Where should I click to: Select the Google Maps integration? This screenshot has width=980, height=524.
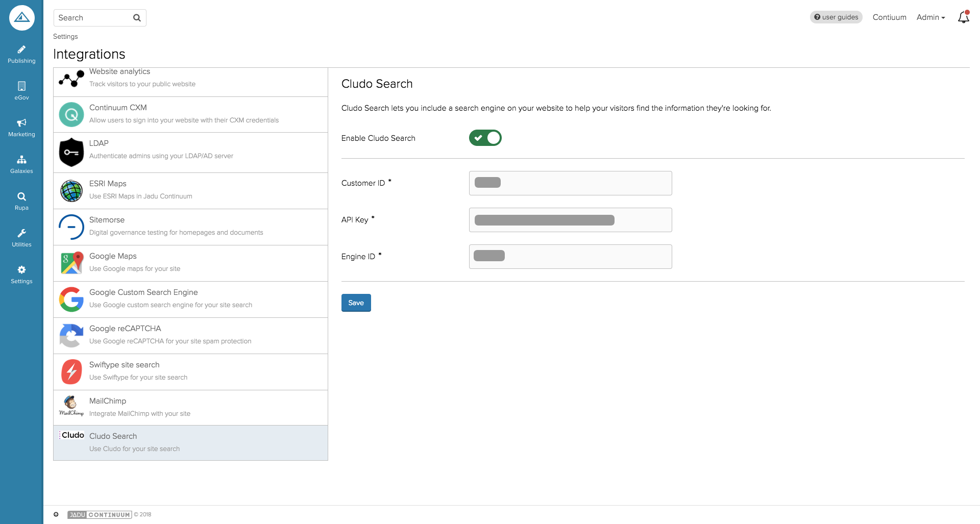[190, 263]
